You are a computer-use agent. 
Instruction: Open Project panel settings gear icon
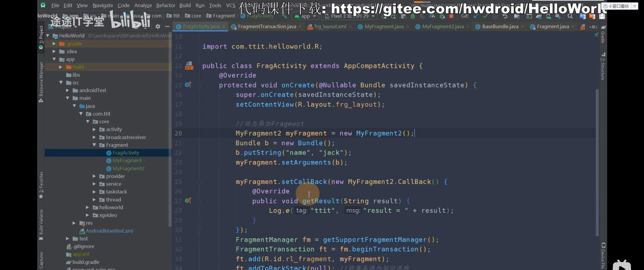click(157, 27)
